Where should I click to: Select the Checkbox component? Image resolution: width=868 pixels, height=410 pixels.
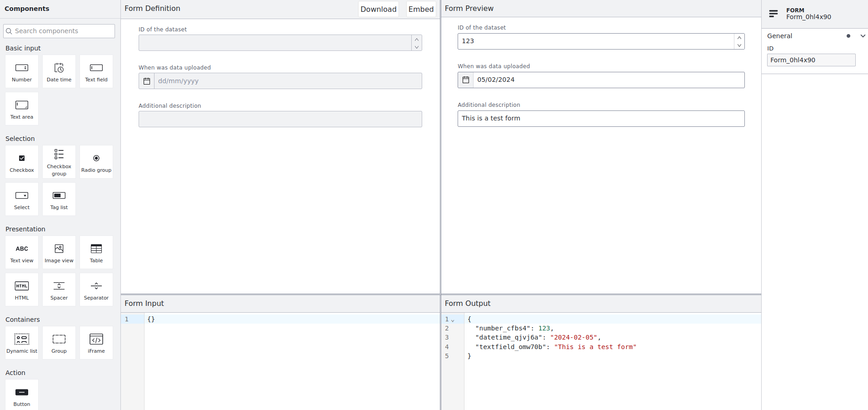point(22,162)
